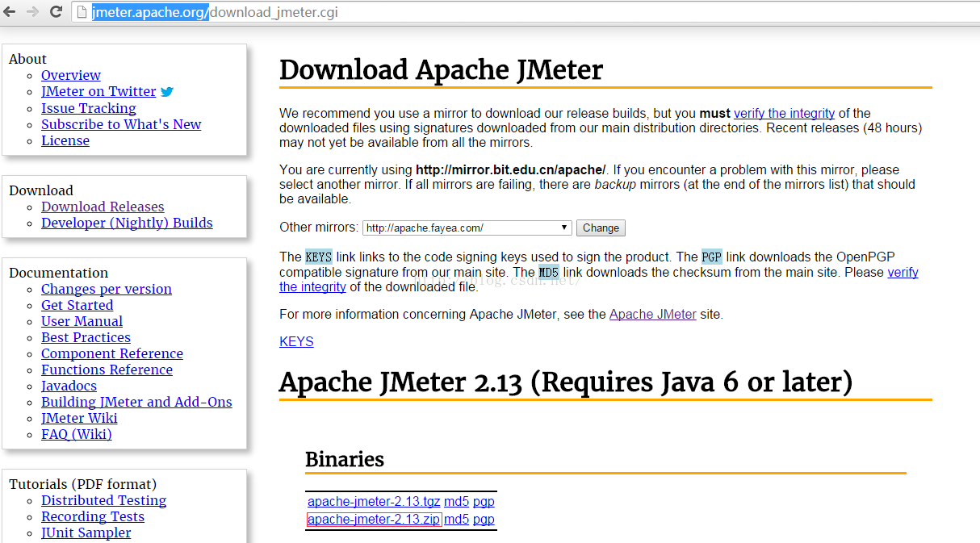The width and height of the screenshot is (980, 543).
Task: Click the 'Download' sidebar section title
Action: (x=41, y=190)
